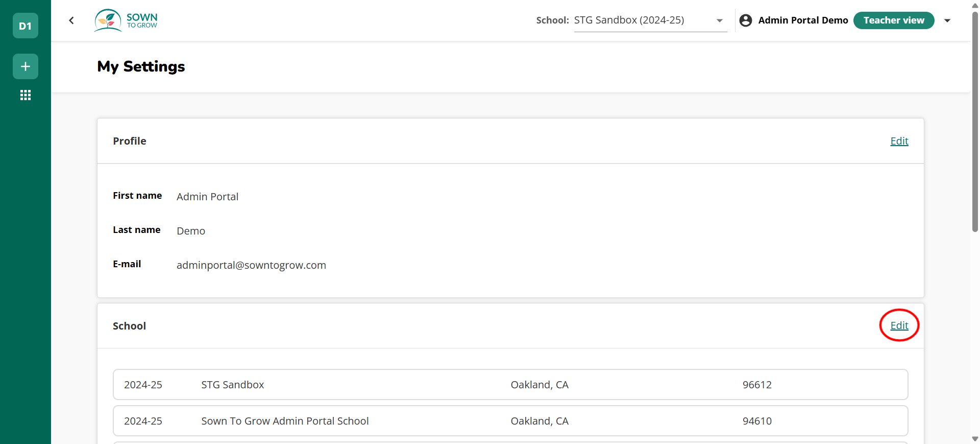Switch to Teacher view

click(893, 20)
